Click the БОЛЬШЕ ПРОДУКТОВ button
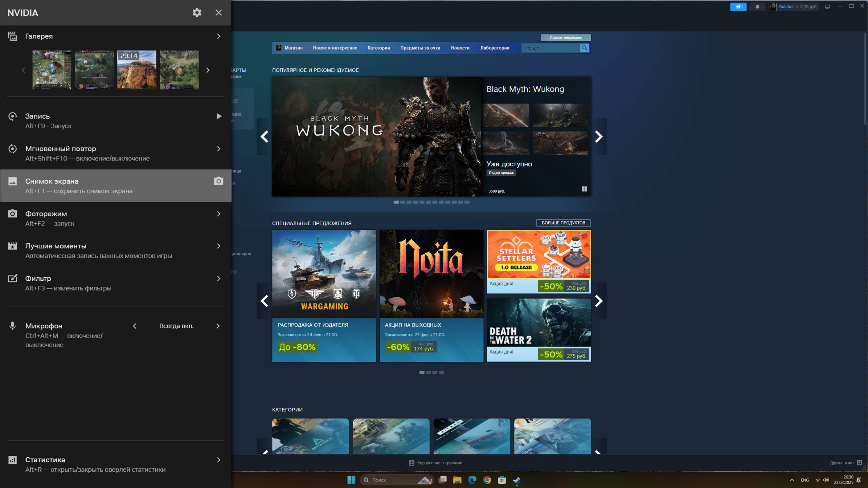868x488 pixels. click(x=563, y=223)
